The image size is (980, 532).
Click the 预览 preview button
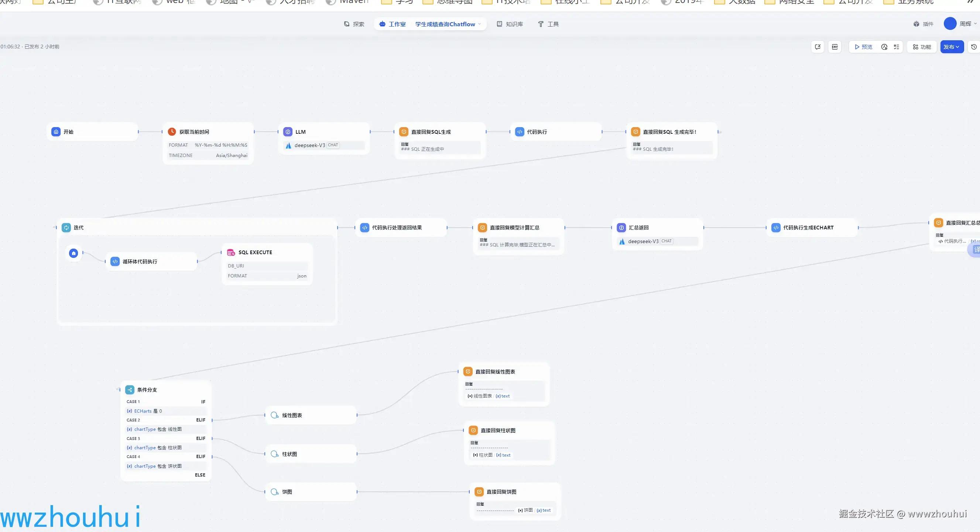click(x=864, y=47)
